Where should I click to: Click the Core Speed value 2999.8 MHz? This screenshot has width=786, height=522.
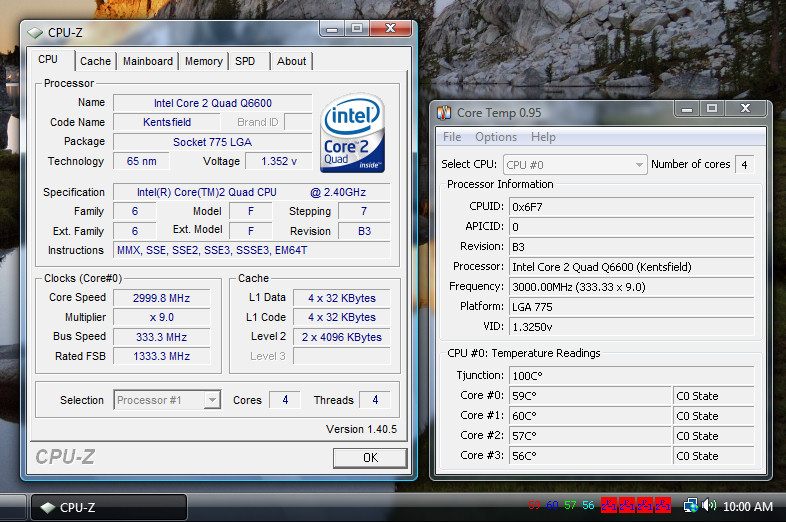161,298
